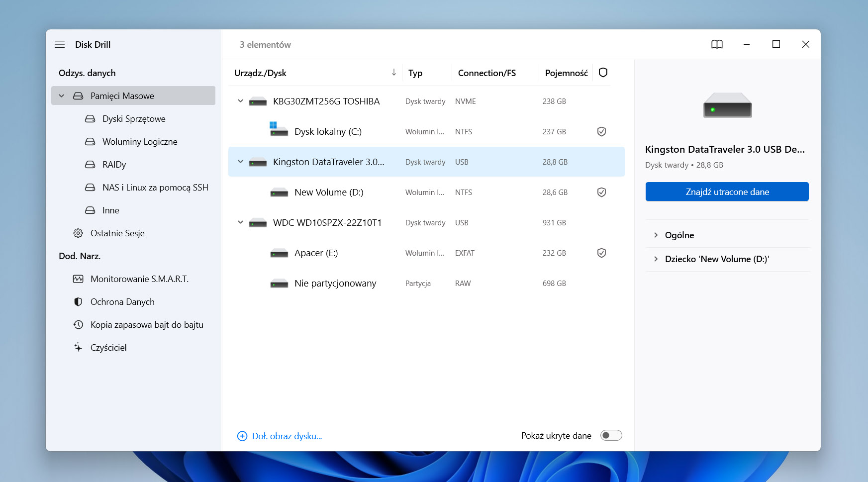Image resolution: width=868 pixels, height=482 pixels.
Task: Maximize the Disk Drill window
Action: tap(776, 44)
